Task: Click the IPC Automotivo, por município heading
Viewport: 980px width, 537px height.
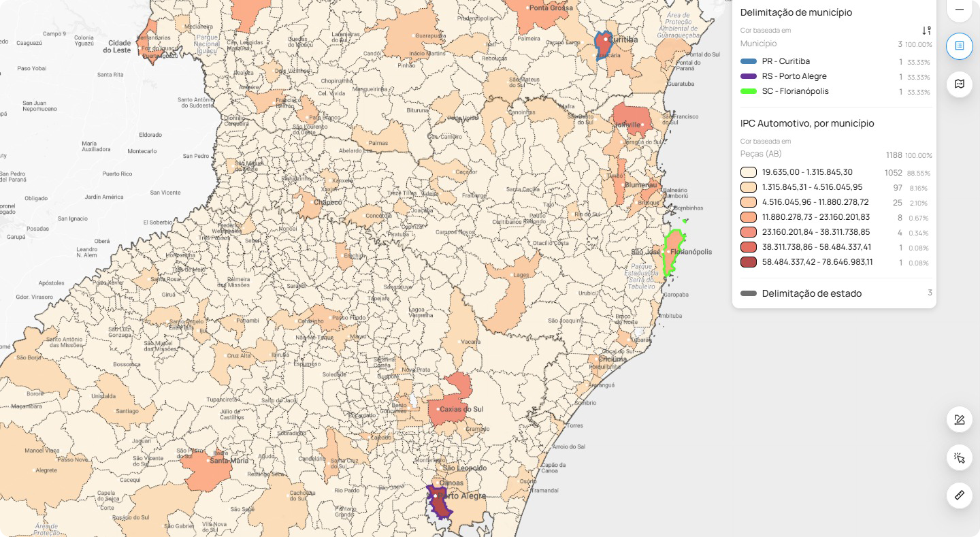Action: tap(807, 123)
